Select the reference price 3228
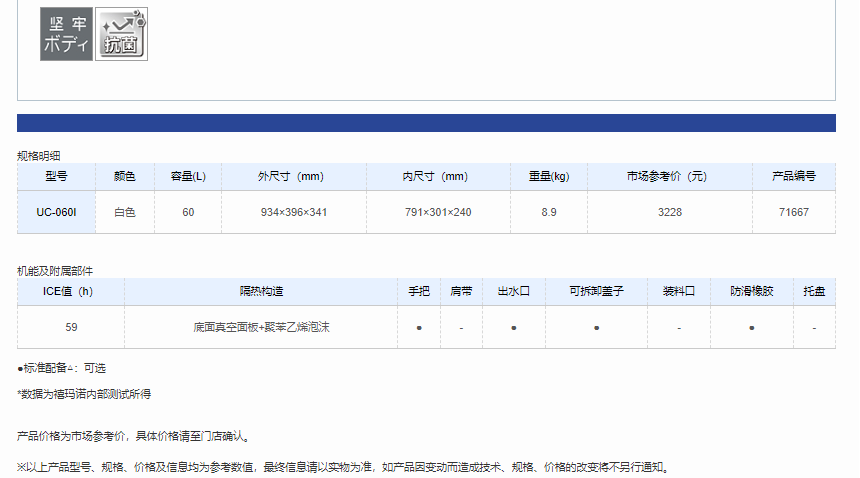Screen dimensions: 860x478 click(x=670, y=212)
